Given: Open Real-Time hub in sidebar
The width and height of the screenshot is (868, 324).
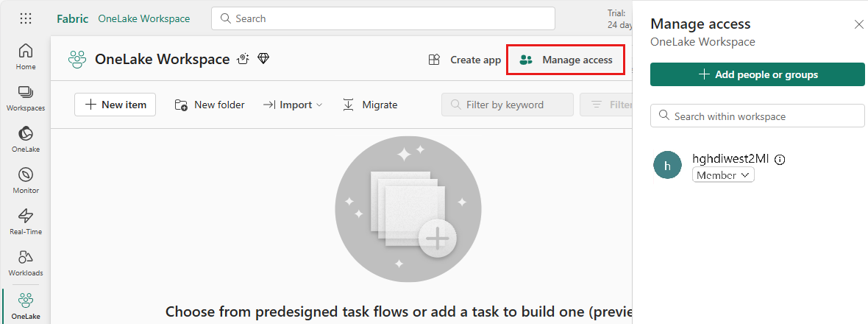Looking at the screenshot, I should tap(26, 222).
